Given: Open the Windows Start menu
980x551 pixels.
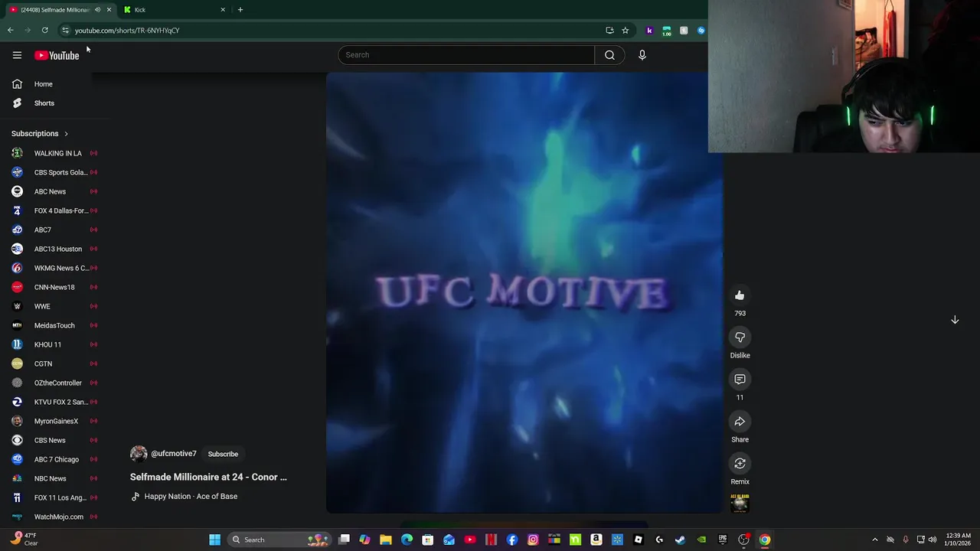Looking at the screenshot, I should point(215,540).
